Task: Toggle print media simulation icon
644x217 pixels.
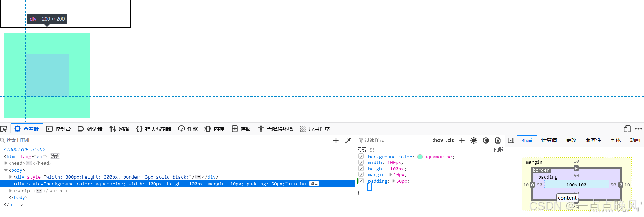Action: click(x=498, y=140)
